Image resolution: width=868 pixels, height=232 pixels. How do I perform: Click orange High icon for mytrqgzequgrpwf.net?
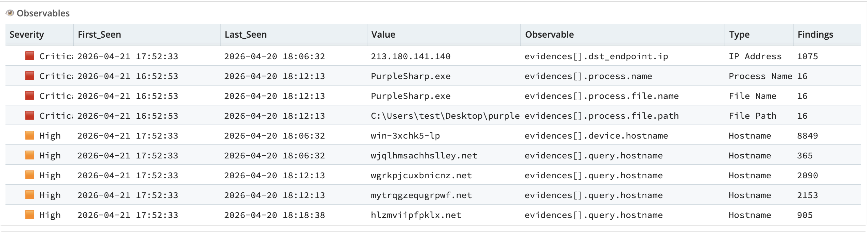[30, 195]
